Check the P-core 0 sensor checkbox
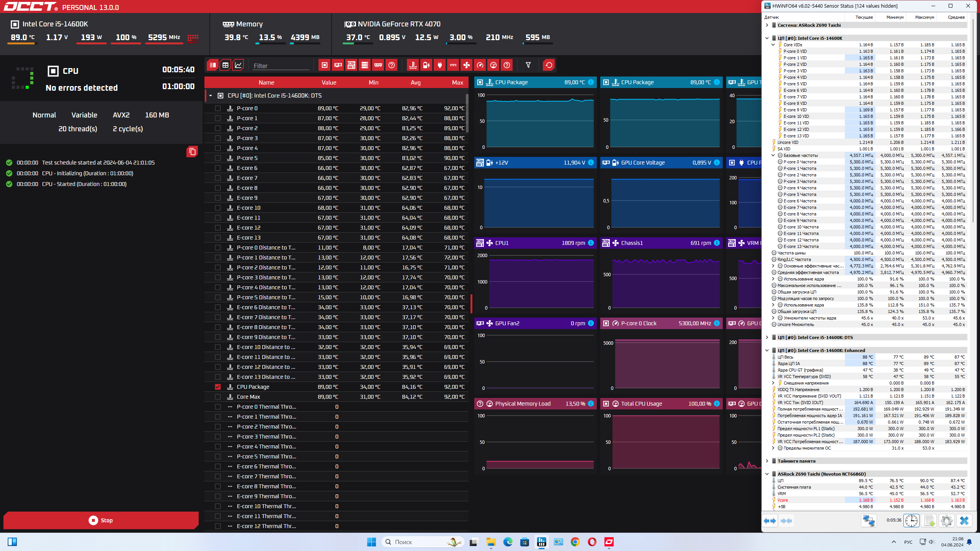 pos(218,108)
